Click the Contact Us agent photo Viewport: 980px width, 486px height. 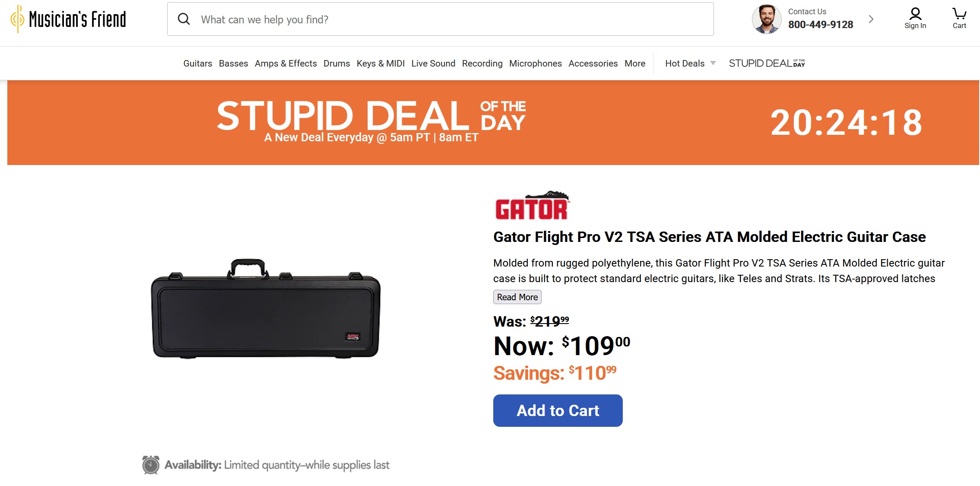tap(766, 19)
